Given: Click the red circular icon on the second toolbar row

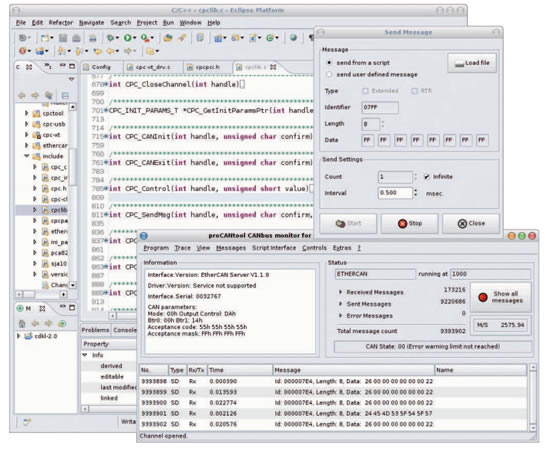Looking at the screenshot, I should point(23,51).
